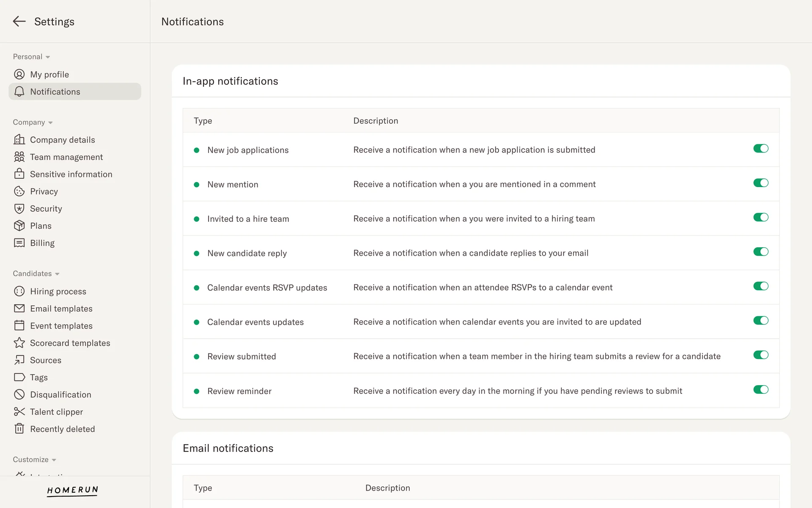The height and width of the screenshot is (508, 812).
Task: Disable New job applications notification toggle
Action: (x=760, y=149)
